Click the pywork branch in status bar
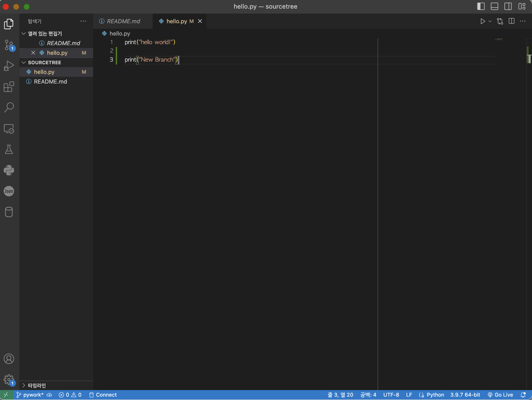532x400 pixels. (30, 395)
